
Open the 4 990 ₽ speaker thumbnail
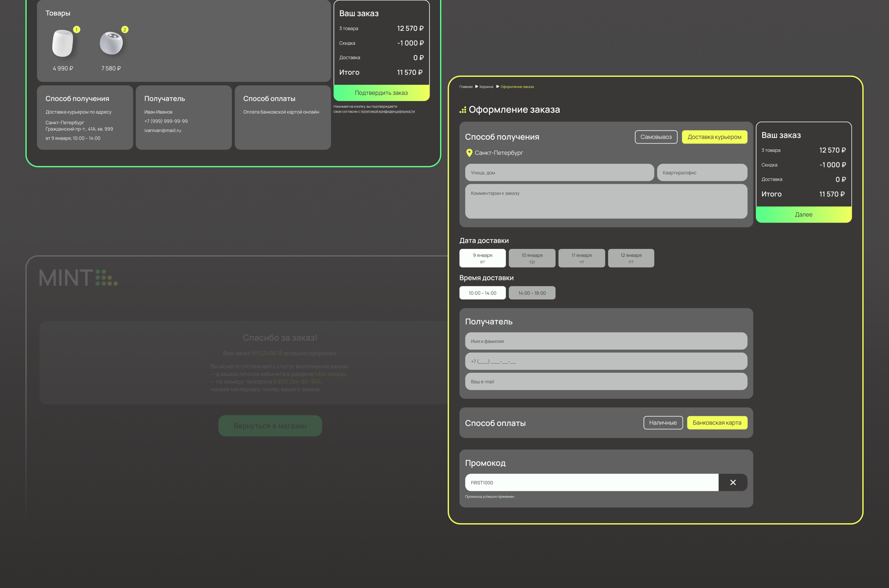[63, 43]
